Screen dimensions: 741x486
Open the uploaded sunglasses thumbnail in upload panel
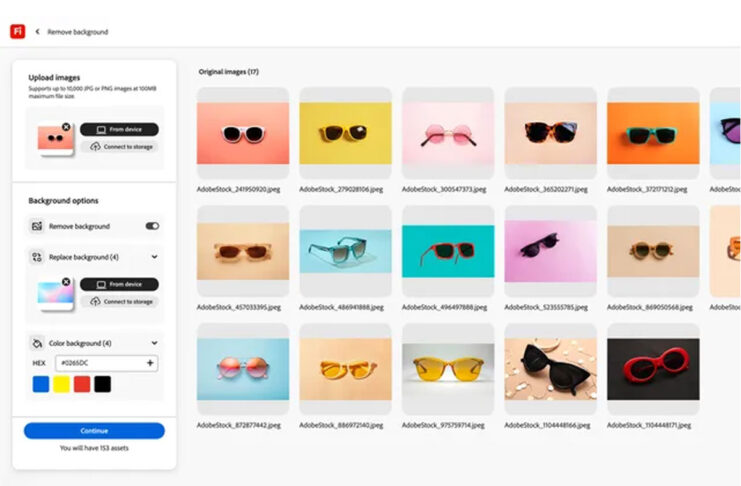(x=55, y=140)
